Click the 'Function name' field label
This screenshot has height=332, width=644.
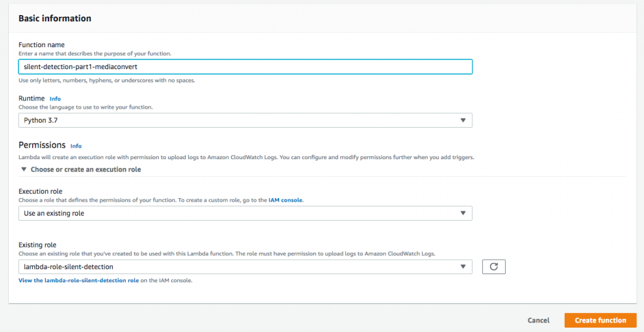(x=42, y=45)
